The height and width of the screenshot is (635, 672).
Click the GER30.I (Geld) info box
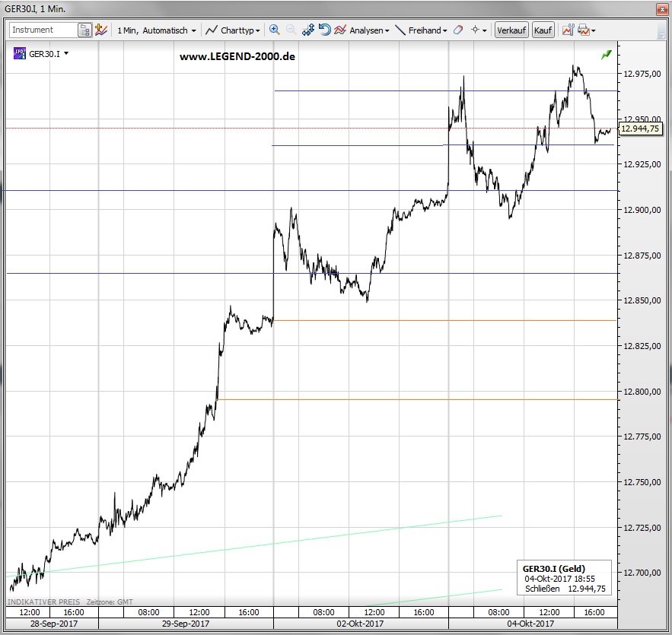click(x=564, y=579)
